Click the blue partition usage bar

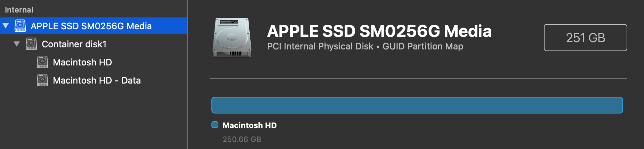click(x=417, y=105)
